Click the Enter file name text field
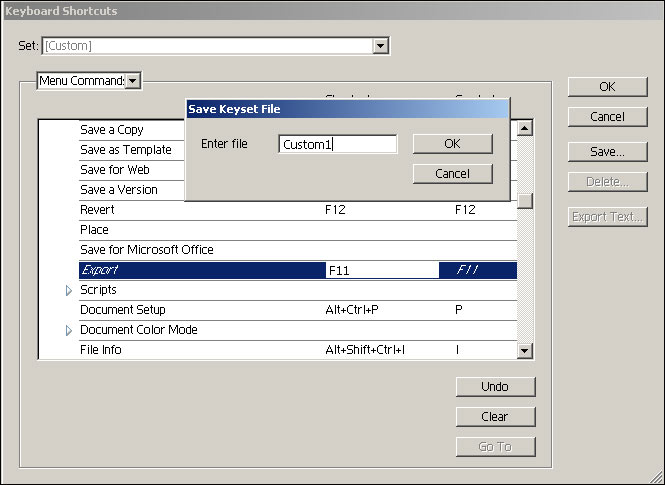Screen dimensions: 665x485 (x=337, y=144)
